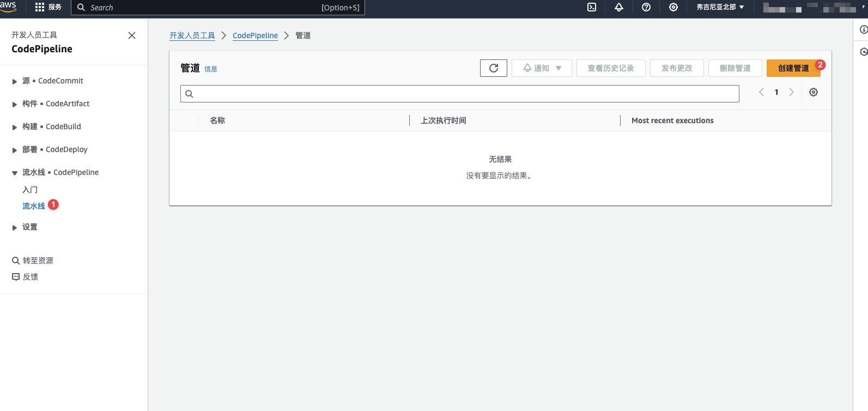Image resolution: width=868 pixels, height=411 pixels.
Task: Focus the pipelines filter search field
Action: [x=460, y=94]
